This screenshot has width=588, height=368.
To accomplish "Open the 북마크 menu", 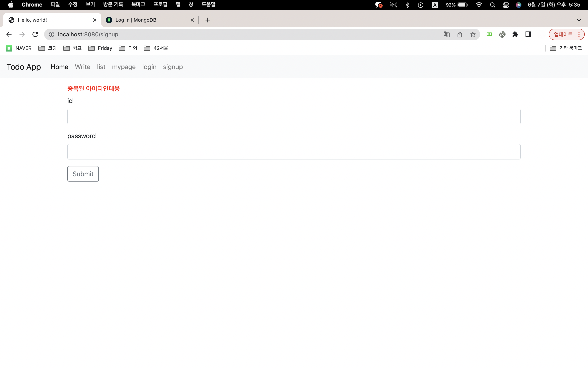I will (138, 5).
